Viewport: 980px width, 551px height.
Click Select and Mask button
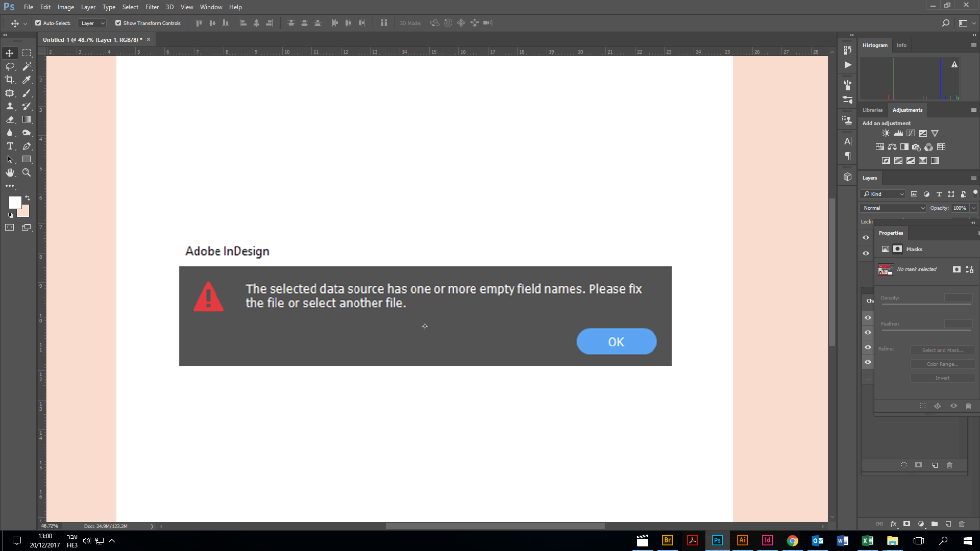[942, 350]
